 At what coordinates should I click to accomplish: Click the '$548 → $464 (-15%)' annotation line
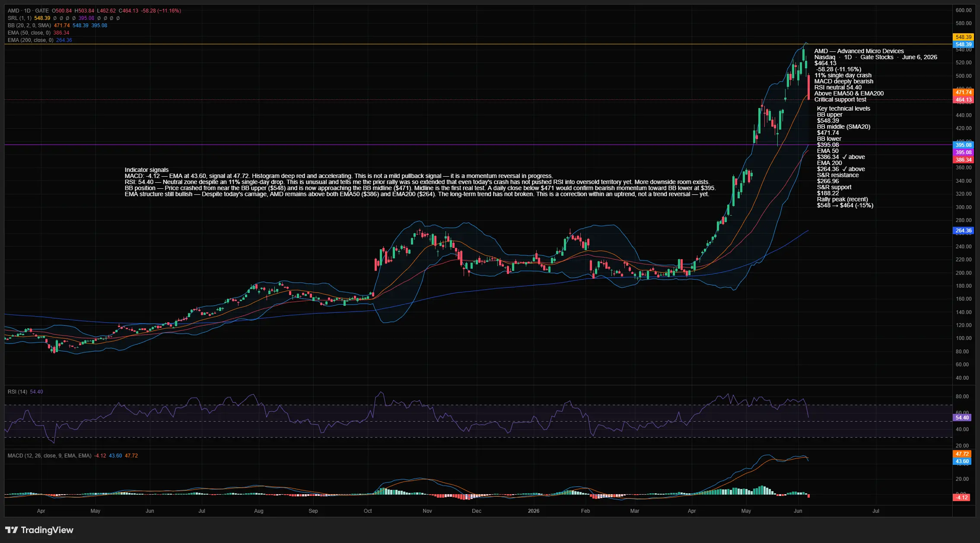tap(845, 205)
